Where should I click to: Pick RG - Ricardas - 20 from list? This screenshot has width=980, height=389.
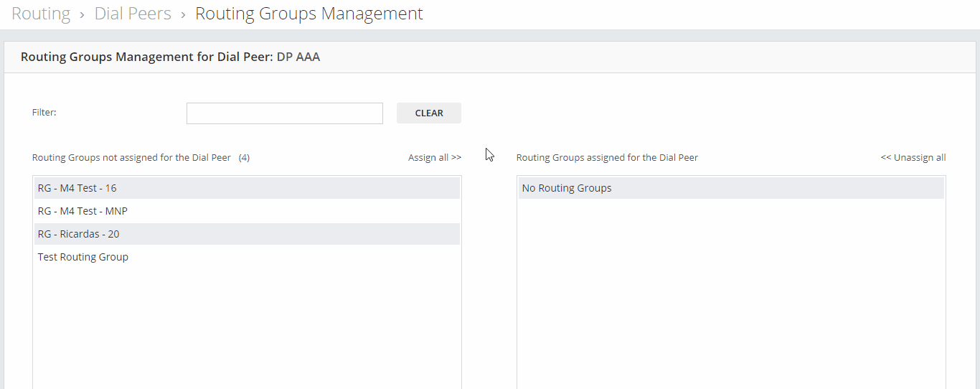point(247,234)
